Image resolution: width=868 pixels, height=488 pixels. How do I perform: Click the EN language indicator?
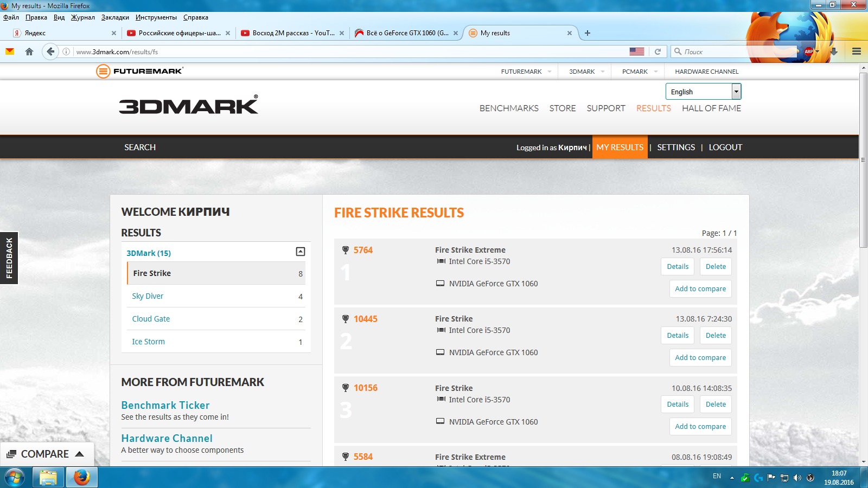tap(717, 476)
